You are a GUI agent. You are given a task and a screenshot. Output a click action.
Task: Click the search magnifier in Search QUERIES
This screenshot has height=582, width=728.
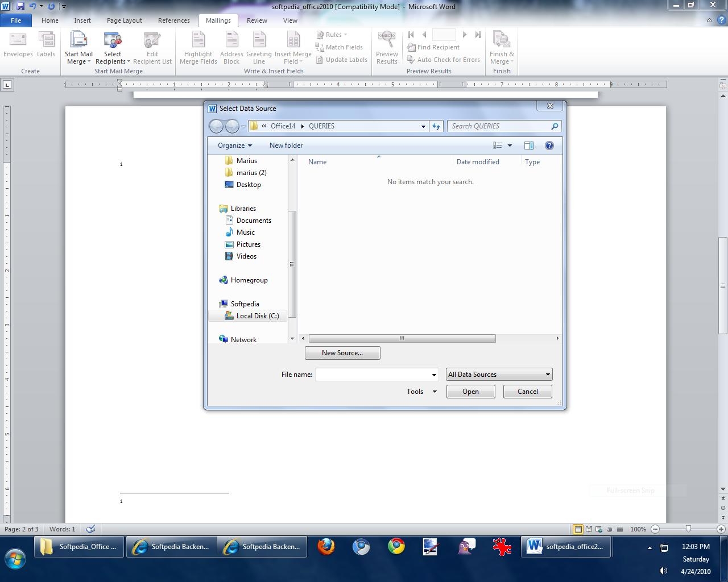pos(555,126)
